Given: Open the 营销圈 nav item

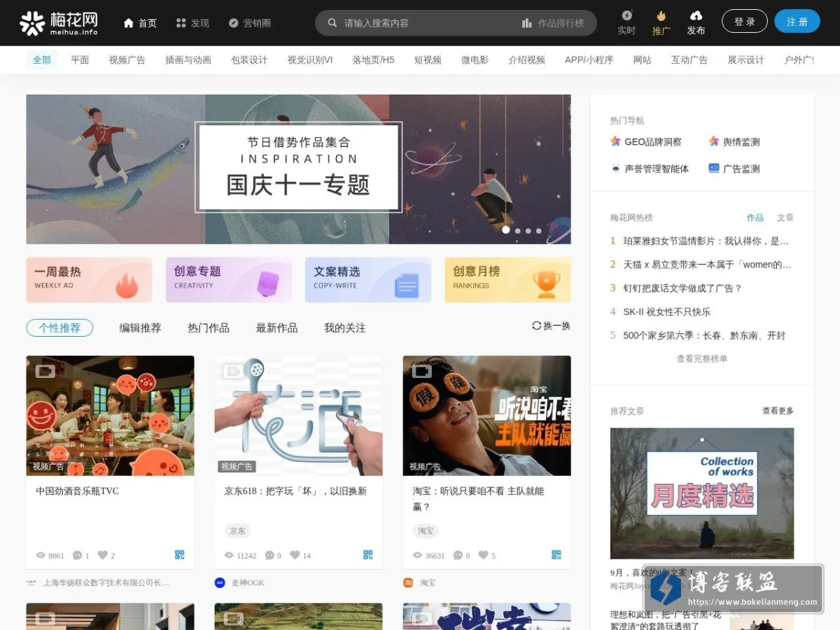Looking at the screenshot, I should 250,23.
